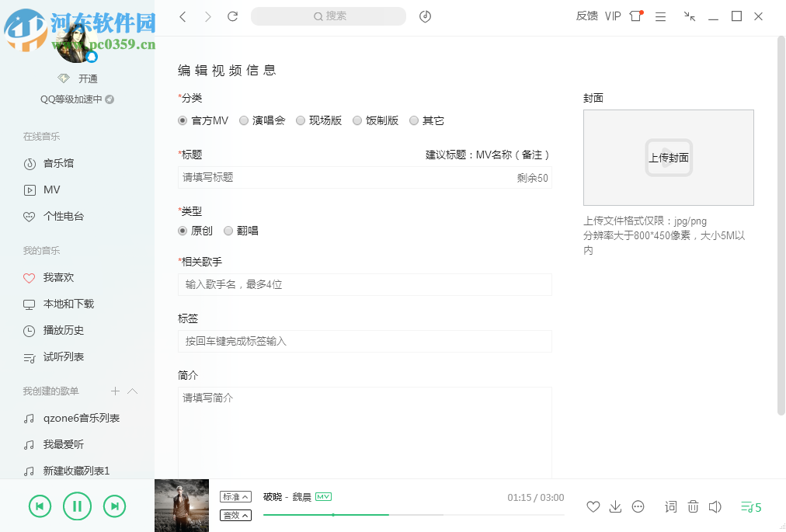Click the 反馈 feedback item
The height and width of the screenshot is (532, 786).
(586, 16)
